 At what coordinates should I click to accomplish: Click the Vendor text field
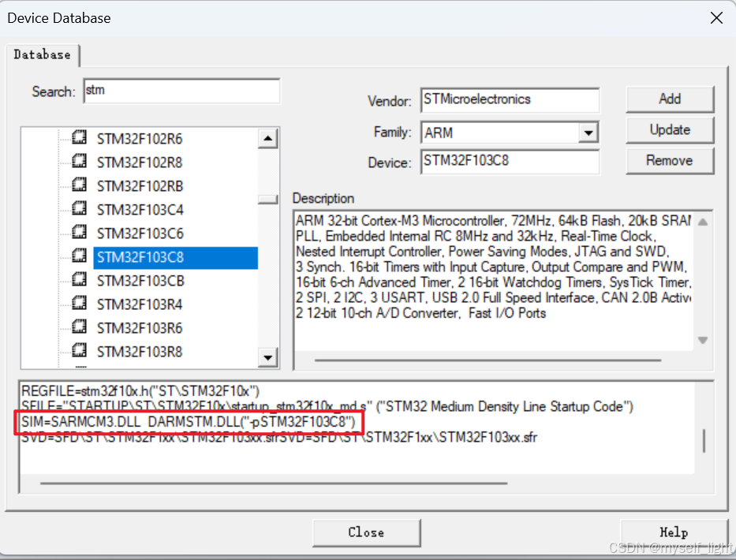pos(510,100)
